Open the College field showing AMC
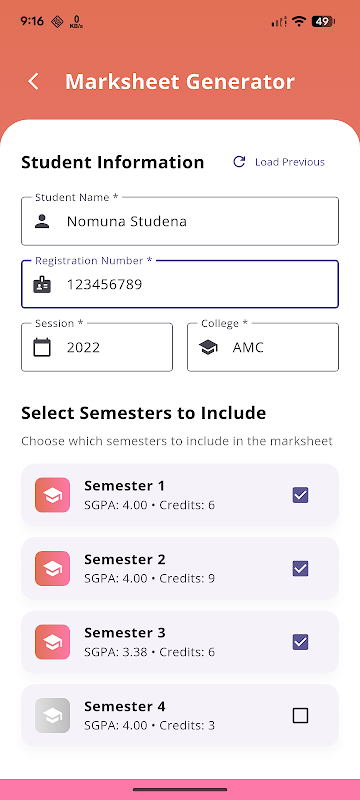This screenshot has width=360, height=800. [263, 347]
